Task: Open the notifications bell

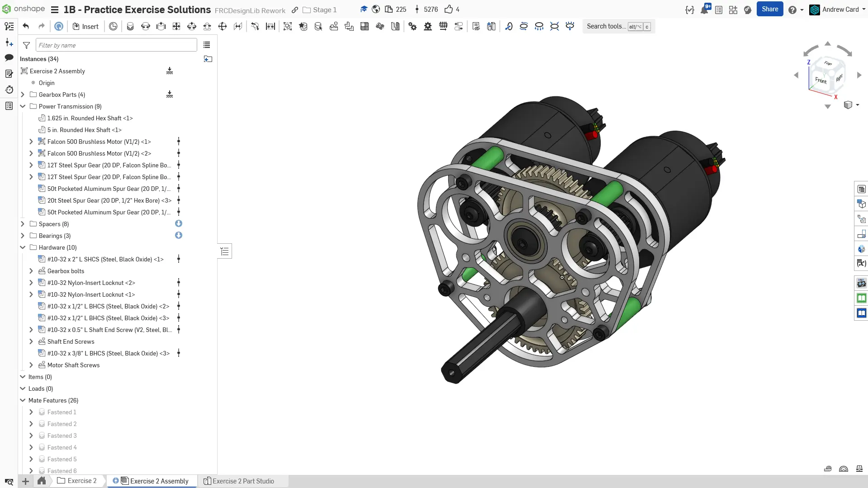Action: click(704, 9)
